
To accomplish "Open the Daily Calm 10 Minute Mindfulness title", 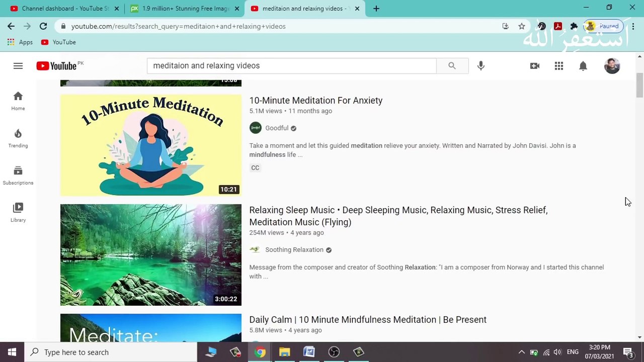I will coord(368,320).
